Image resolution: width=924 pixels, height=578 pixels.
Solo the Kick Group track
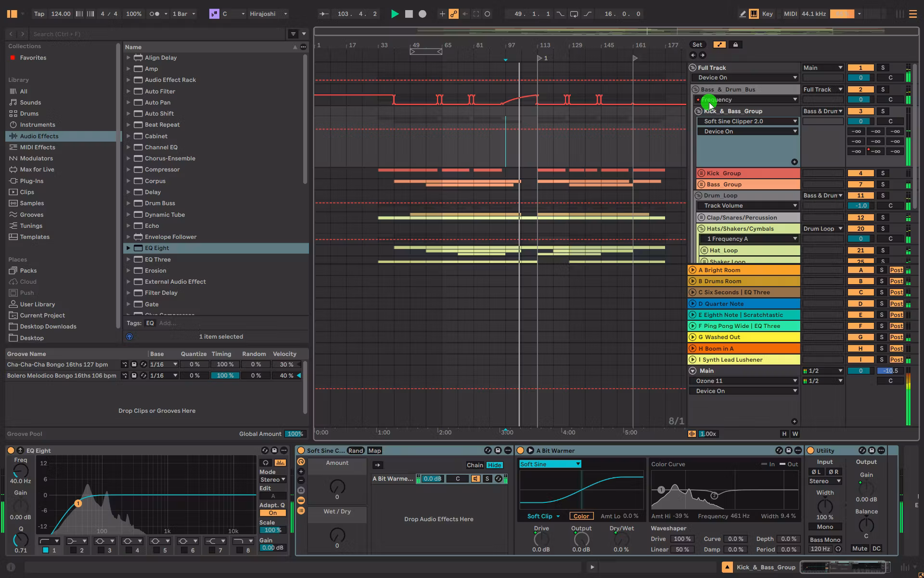883,173
